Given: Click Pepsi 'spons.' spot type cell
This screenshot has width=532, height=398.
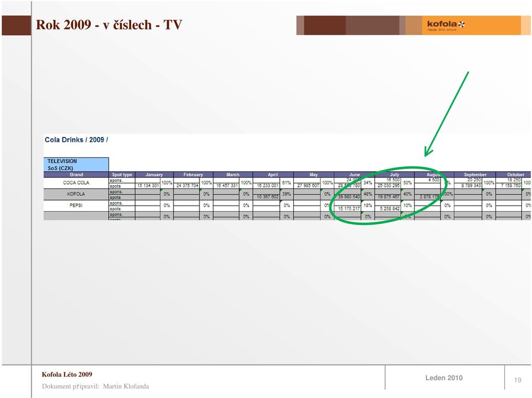Looking at the screenshot, I should (x=122, y=203).
